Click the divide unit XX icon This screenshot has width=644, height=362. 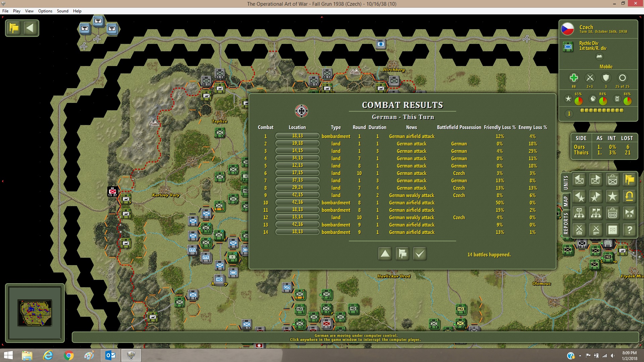[629, 213]
